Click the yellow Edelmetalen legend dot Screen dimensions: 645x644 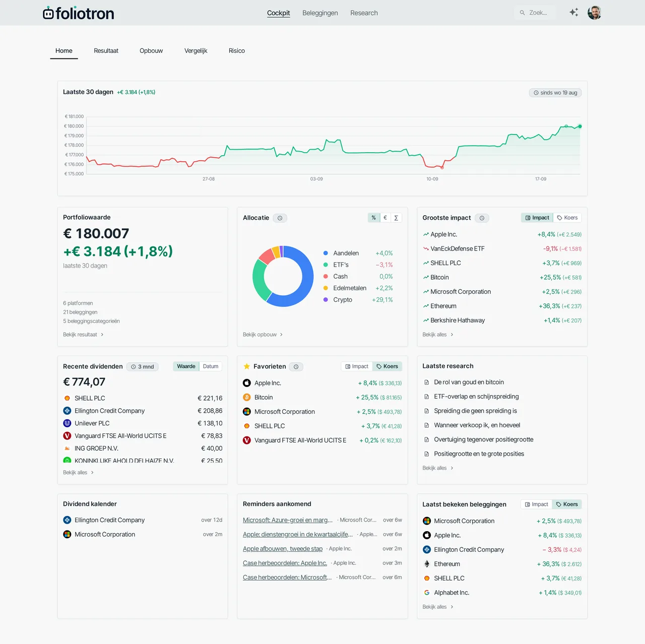coord(326,288)
